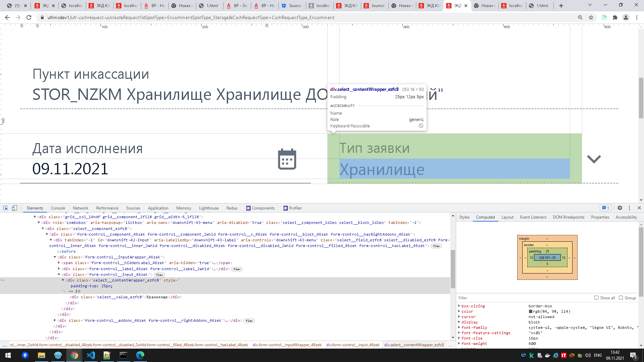Open Microsoft Edge from the taskbar
This screenshot has width=644, height=362.
(x=140, y=356)
